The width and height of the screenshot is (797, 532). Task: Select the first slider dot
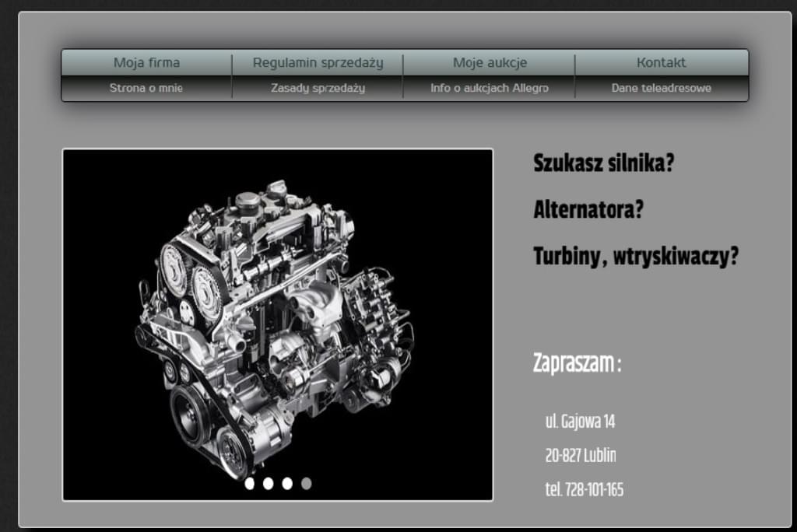pyautogui.click(x=250, y=484)
